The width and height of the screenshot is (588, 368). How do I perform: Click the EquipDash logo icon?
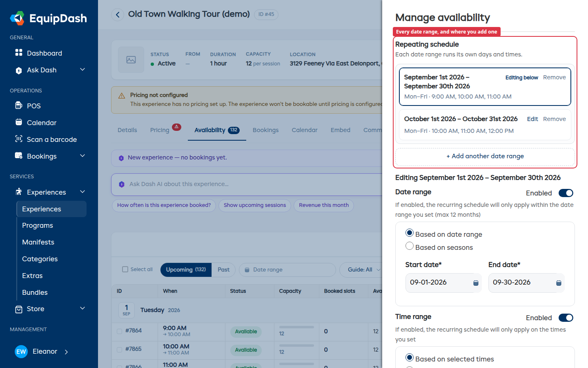coord(17,18)
